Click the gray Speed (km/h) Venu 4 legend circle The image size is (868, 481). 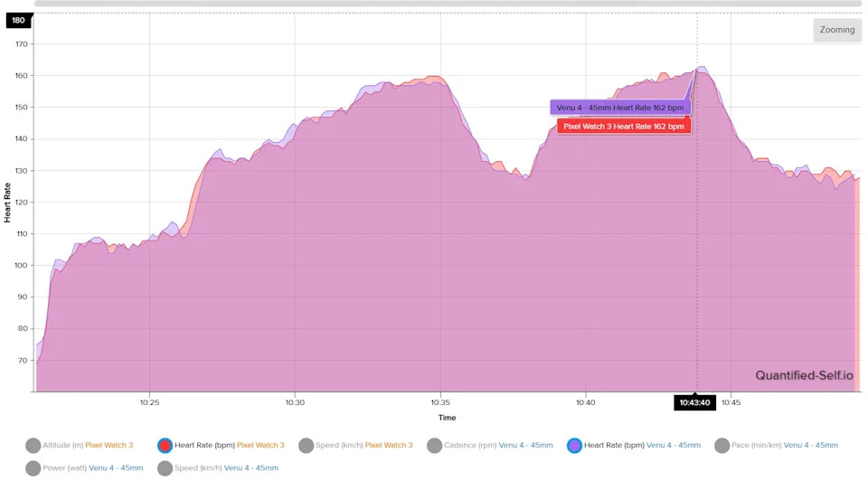pos(165,467)
